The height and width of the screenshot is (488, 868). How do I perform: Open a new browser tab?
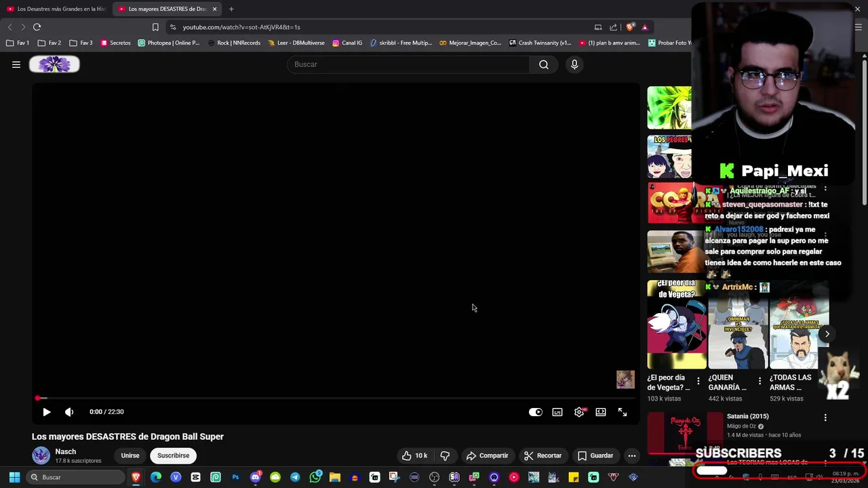[231, 9]
